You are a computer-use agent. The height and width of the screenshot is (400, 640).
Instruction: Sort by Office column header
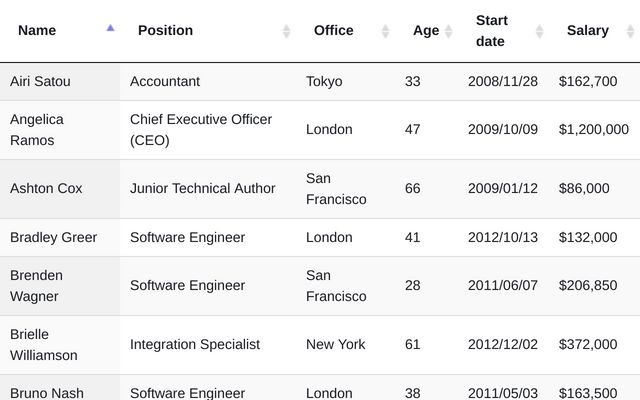pos(333,30)
